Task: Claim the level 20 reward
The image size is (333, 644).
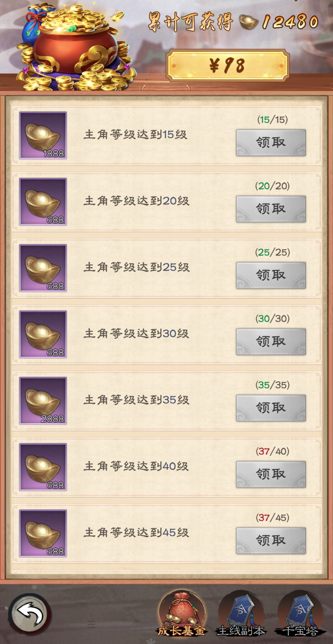Action: [x=271, y=209]
